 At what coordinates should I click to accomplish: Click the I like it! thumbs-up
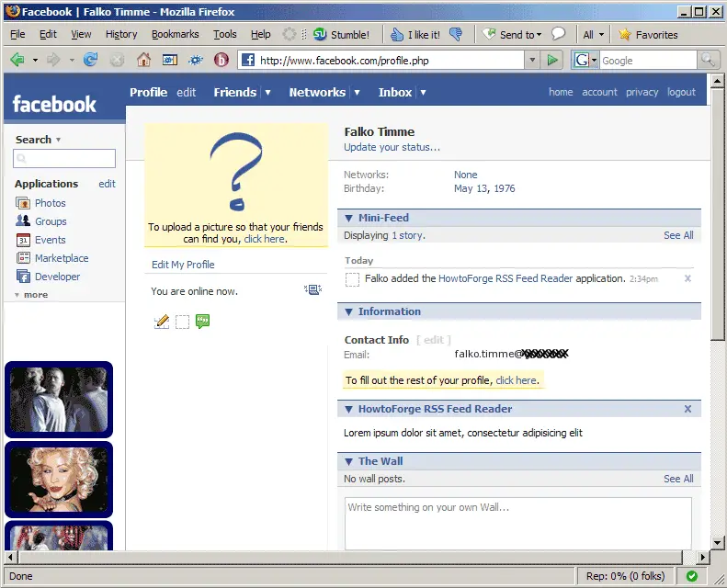click(x=415, y=34)
